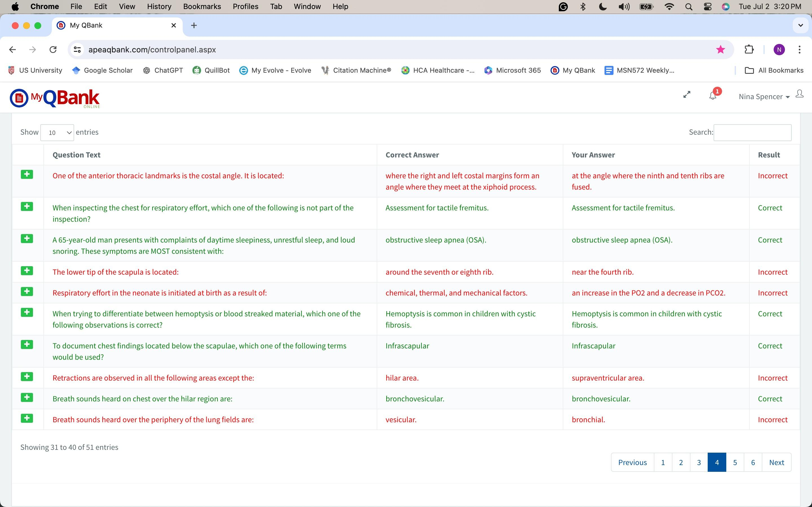Image resolution: width=812 pixels, height=507 pixels.
Task: Open the Show entries count dropdown
Action: tap(57, 132)
